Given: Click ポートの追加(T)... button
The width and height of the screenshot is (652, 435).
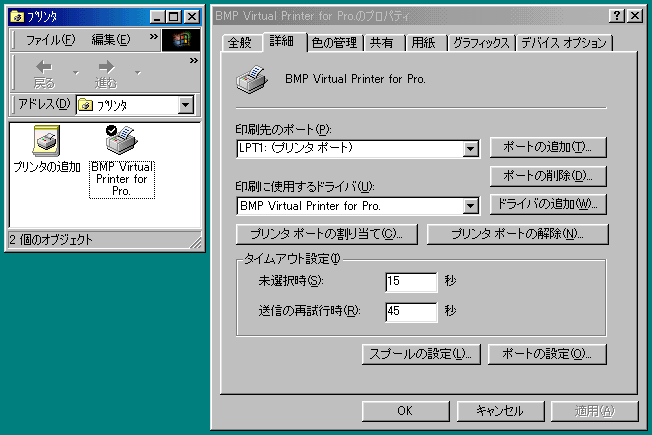Looking at the screenshot, I should click(x=548, y=147).
